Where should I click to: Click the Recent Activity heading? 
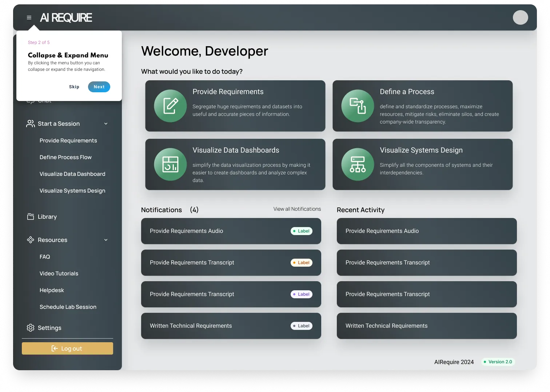(x=360, y=210)
